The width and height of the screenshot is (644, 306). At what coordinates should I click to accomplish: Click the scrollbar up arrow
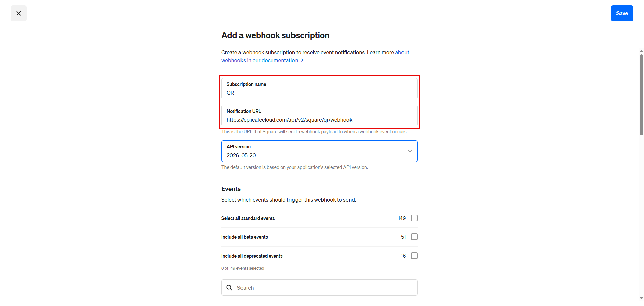(641, 51)
